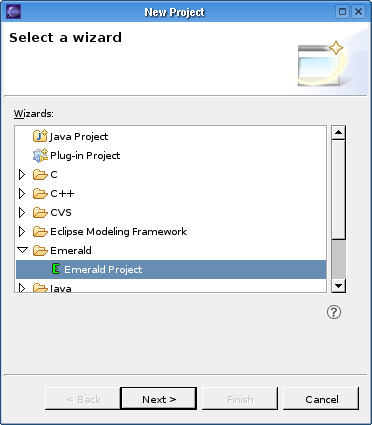Click the C folder icon

(40, 174)
